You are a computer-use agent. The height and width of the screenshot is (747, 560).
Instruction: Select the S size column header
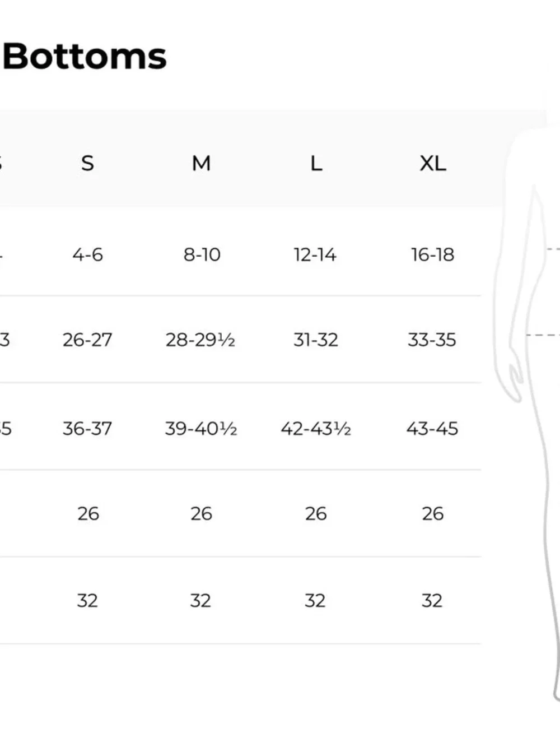[87, 163]
